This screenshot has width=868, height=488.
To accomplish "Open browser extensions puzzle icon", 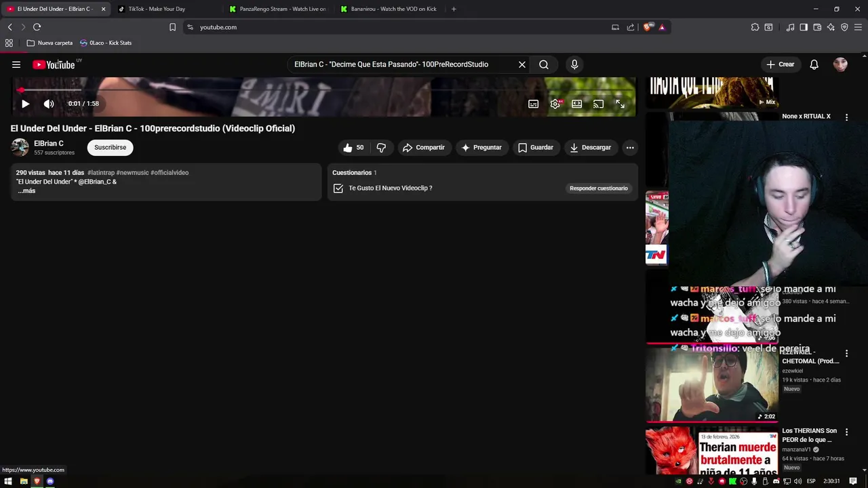I will click(755, 27).
